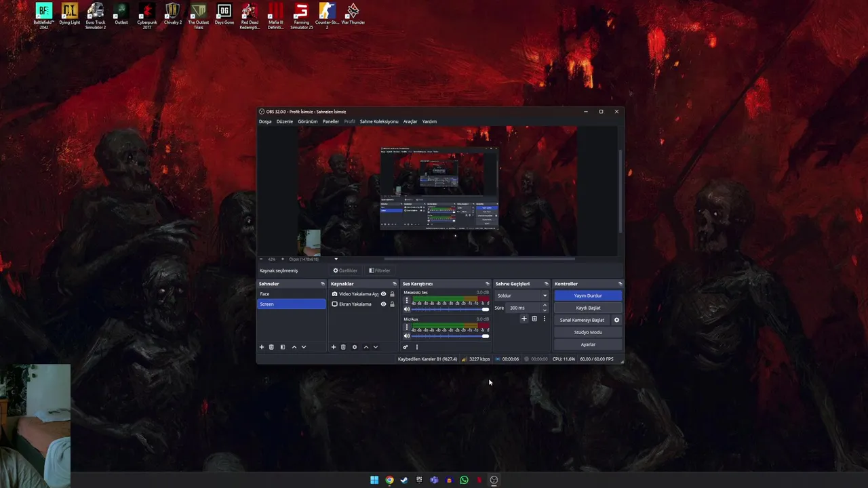Open Battlefield 2042 desktop shortcut
This screenshot has width=868, height=488.
43,16
